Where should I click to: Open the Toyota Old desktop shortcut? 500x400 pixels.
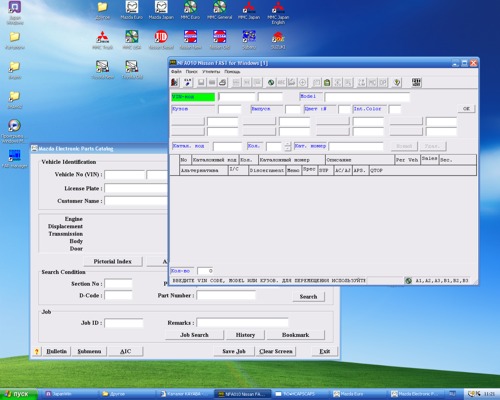(132, 69)
